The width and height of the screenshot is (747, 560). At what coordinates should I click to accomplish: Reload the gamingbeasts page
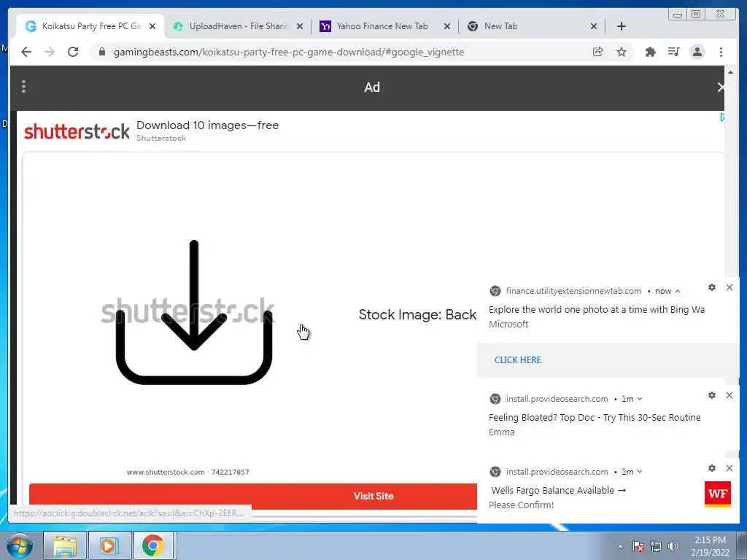tap(73, 52)
